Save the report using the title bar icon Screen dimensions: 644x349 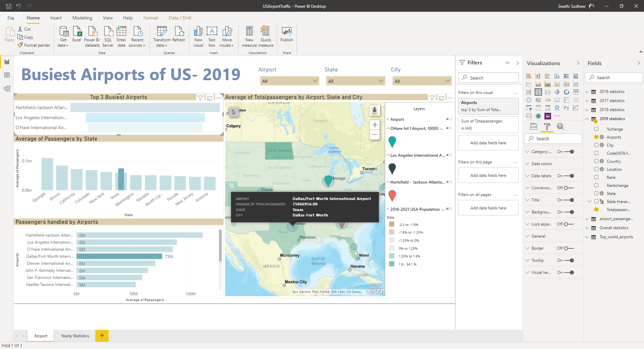(x=9, y=6)
